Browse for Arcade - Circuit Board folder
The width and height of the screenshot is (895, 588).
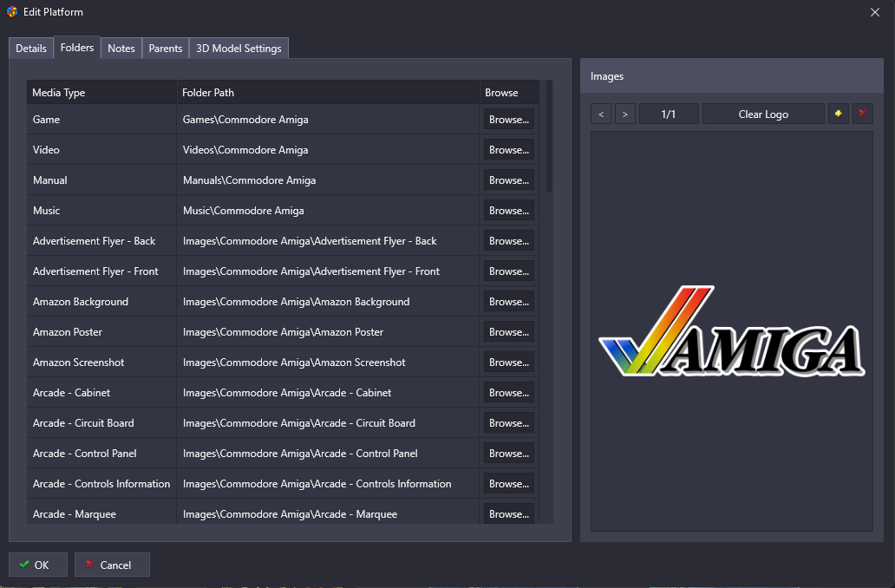click(x=508, y=423)
